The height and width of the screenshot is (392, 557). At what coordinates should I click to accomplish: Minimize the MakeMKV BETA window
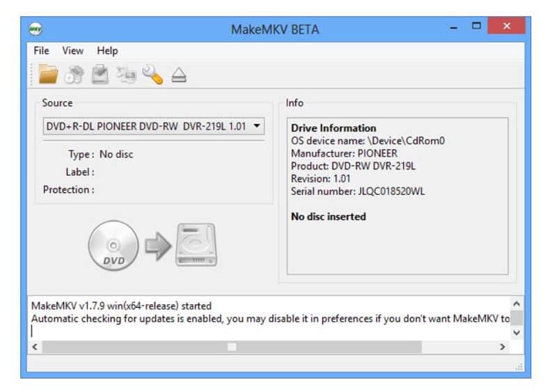pos(454,26)
